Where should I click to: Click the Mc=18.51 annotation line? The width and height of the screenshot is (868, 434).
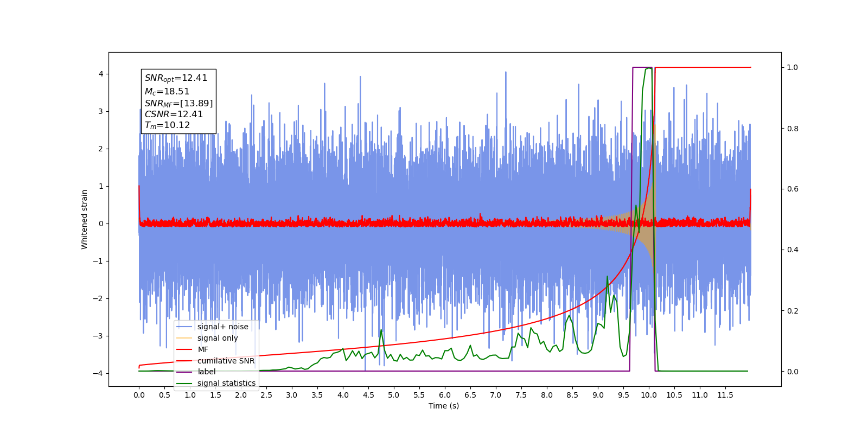[x=167, y=92]
